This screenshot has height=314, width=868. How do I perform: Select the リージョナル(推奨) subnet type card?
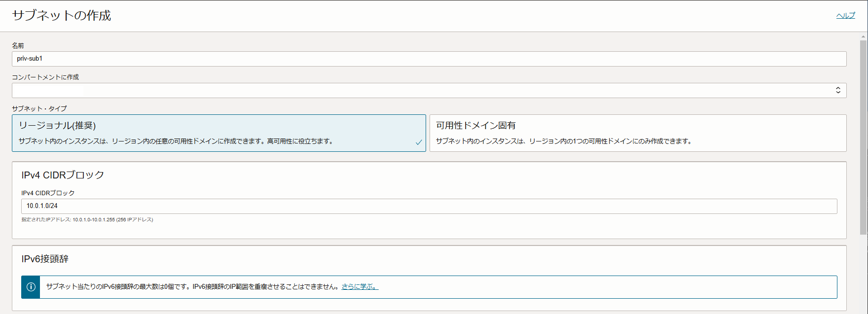(x=219, y=133)
